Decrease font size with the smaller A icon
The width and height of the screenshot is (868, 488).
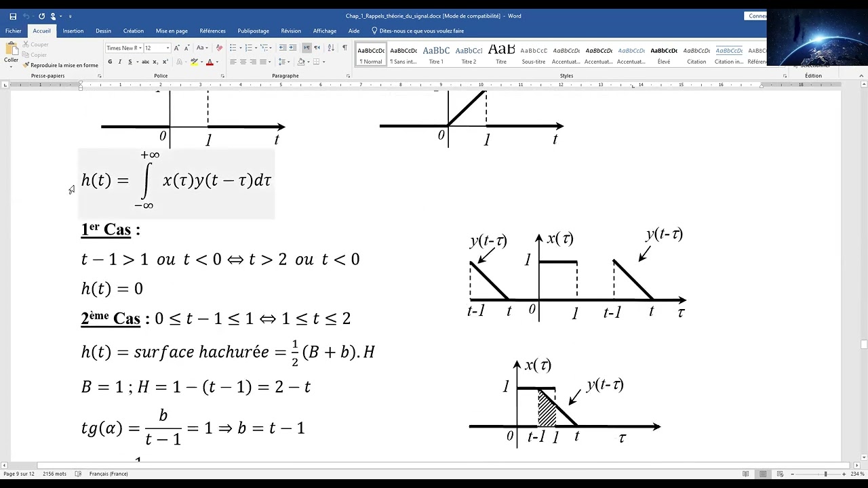pyautogui.click(x=186, y=48)
